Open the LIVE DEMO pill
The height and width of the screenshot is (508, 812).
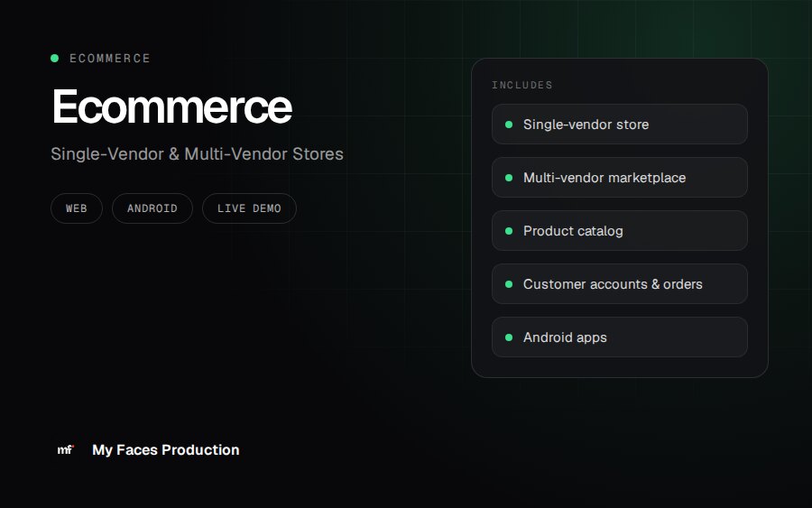[249, 208]
